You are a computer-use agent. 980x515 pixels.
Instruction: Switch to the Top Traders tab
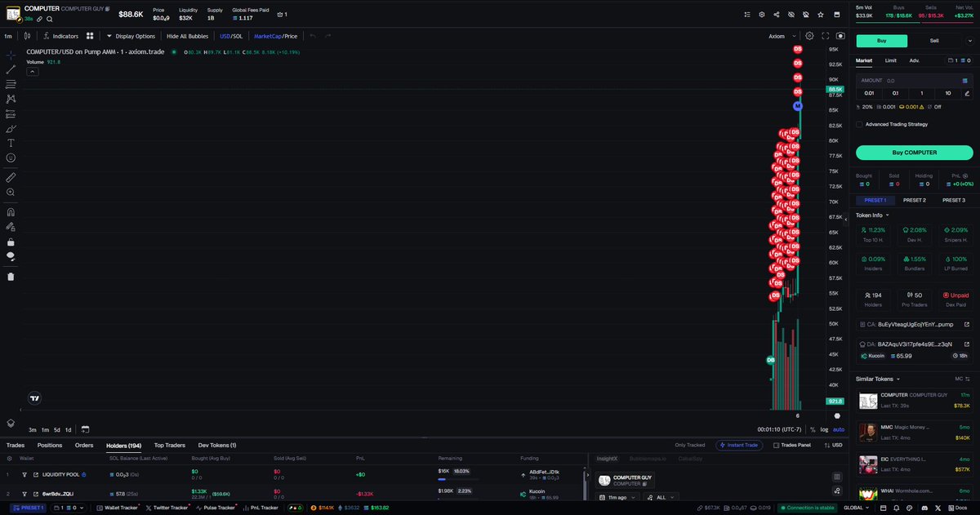(169, 446)
